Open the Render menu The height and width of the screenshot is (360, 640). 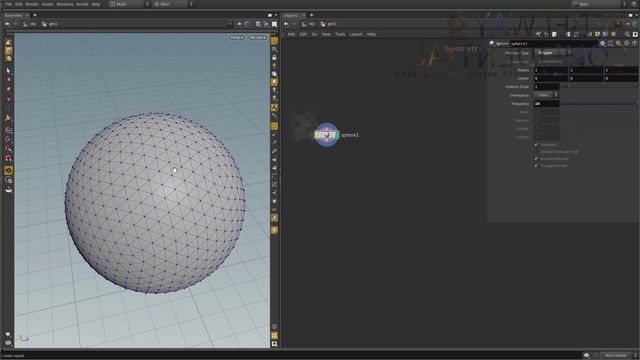coord(32,4)
